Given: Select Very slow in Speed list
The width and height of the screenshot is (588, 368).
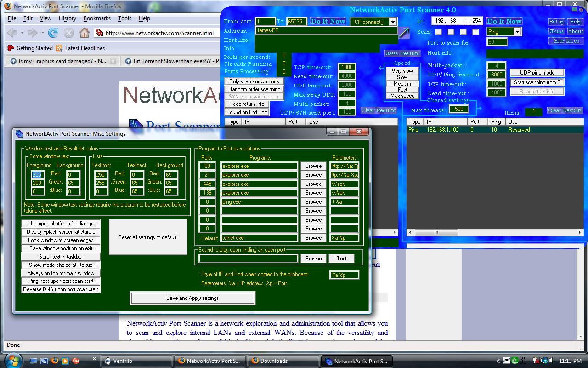Looking at the screenshot, I should [402, 71].
